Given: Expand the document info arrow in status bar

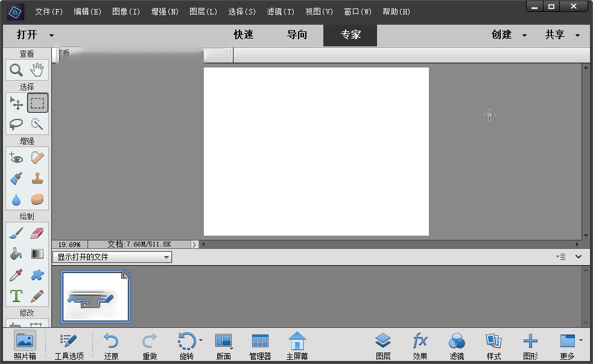Looking at the screenshot, I should (194, 245).
